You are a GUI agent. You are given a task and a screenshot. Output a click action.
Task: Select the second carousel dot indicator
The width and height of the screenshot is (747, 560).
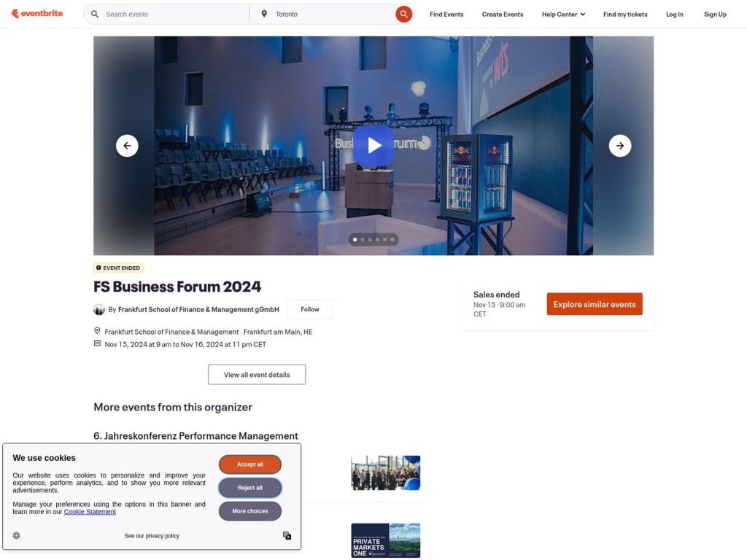pos(362,238)
